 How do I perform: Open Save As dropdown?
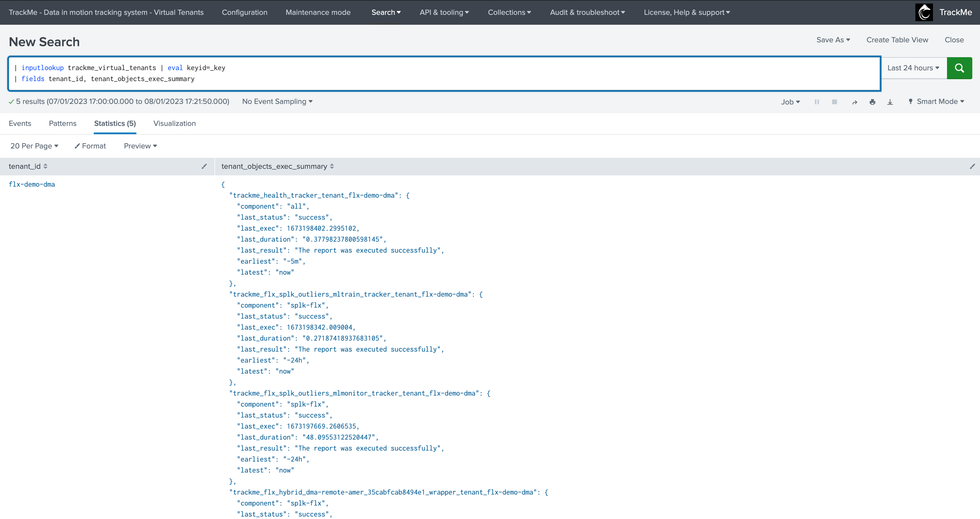pyautogui.click(x=833, y=40)
